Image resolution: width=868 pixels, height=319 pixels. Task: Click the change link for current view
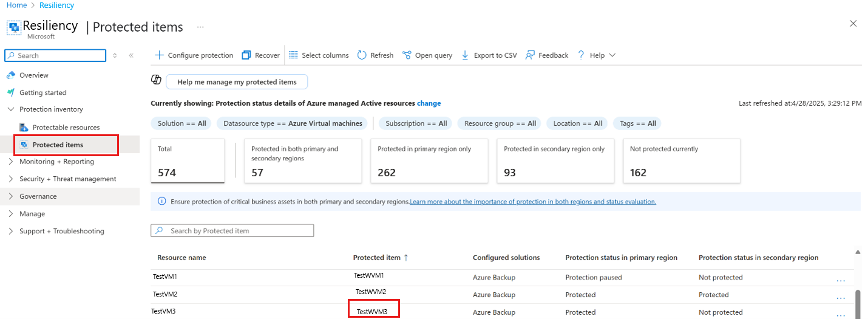click(x=429, y=103)
